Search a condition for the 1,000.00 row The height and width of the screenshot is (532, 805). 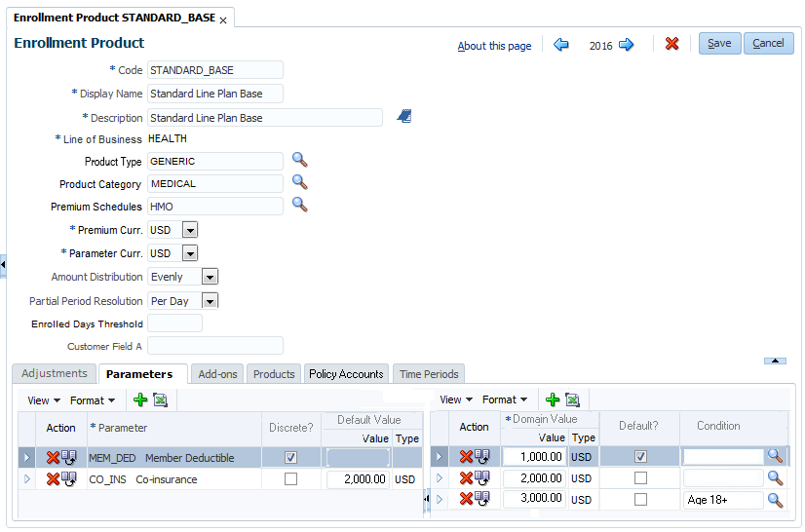(x=775, y=456)
